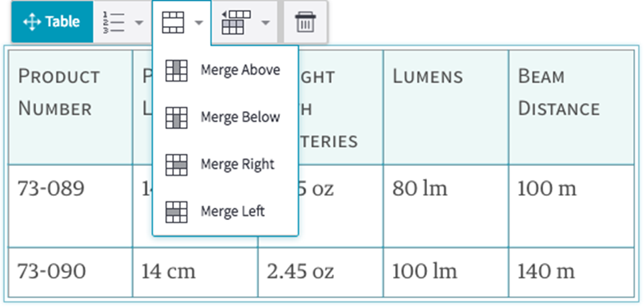The height and width of the screenshot is (307, 644).
Task: Click the Merge Right icon
Action: coord(176,165)
